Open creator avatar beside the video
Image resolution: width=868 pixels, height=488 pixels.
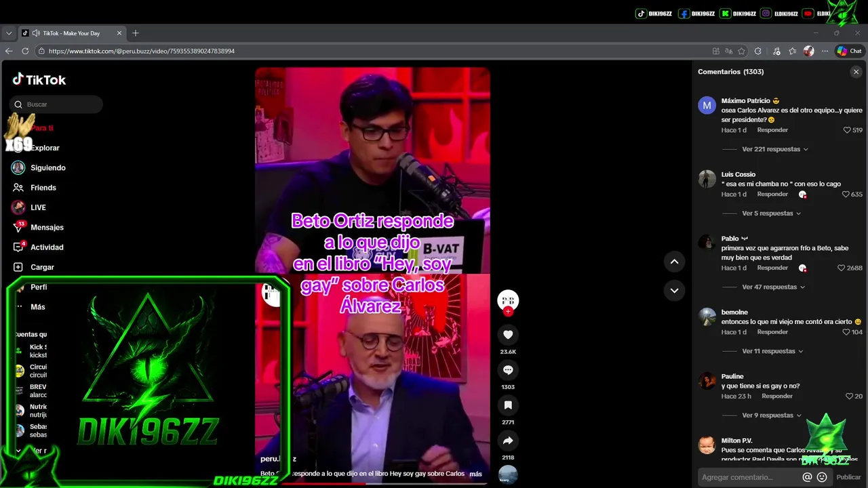pos(508,300)
